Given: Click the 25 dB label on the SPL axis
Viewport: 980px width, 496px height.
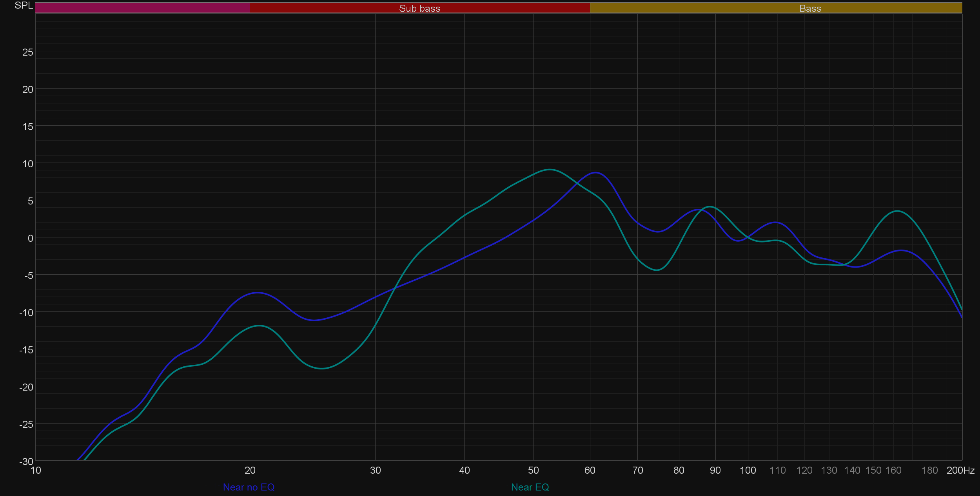Looking at the screenshot, I should 28,52.
